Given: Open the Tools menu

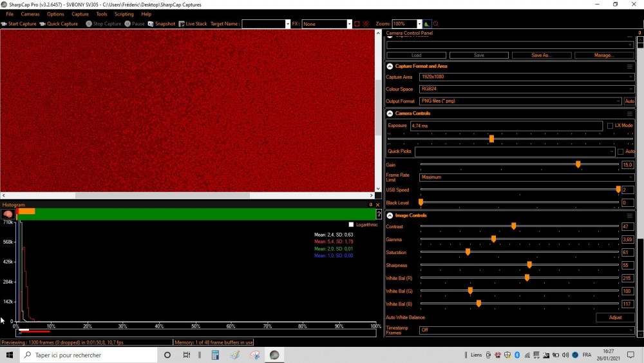Looking at the screenshot, I should point(102,14).
